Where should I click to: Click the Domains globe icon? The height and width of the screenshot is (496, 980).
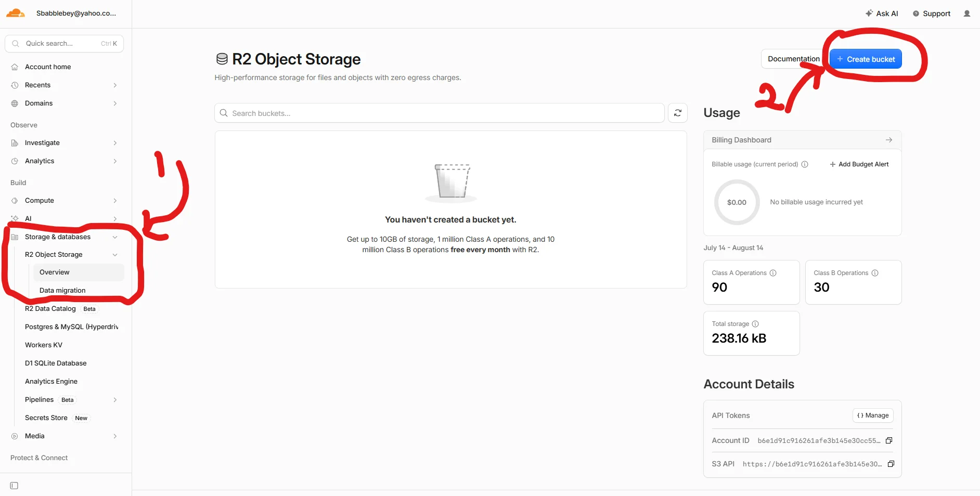15,103
